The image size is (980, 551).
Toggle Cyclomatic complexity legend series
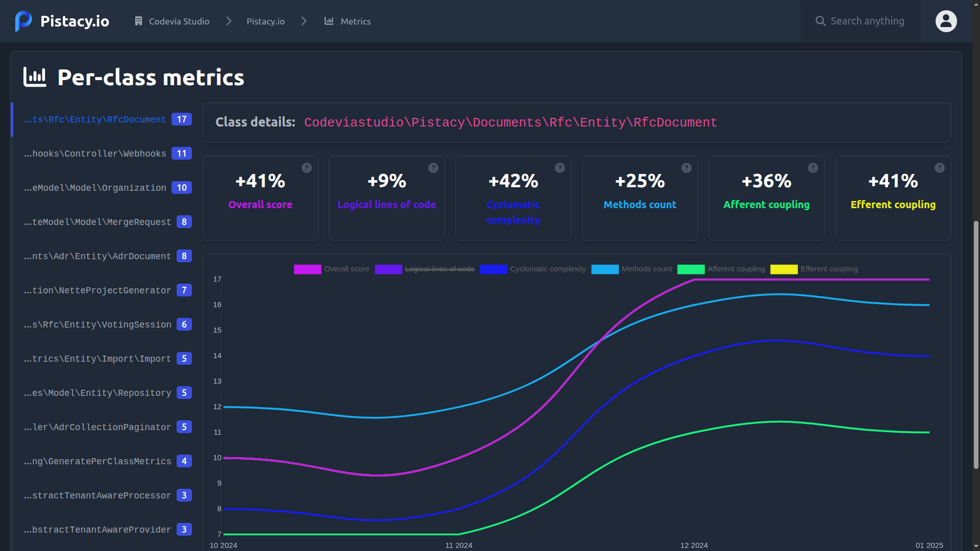(533, 269)
